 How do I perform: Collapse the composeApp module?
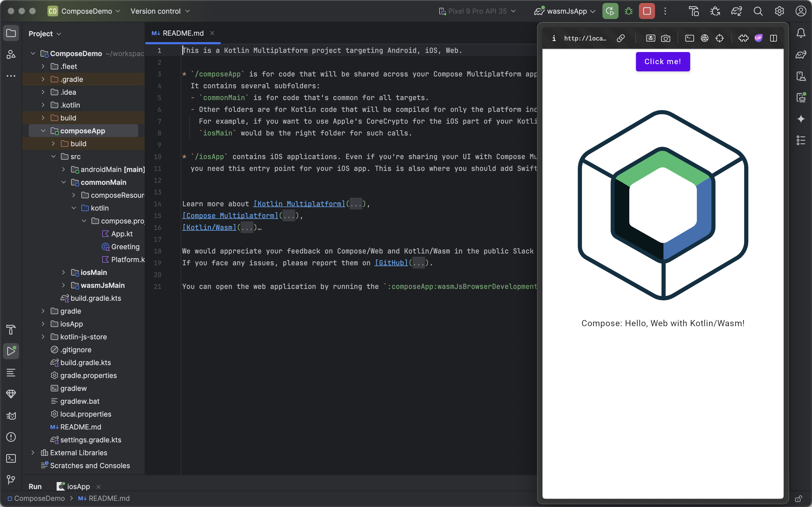pyautogui.click(x=43, y=131)
